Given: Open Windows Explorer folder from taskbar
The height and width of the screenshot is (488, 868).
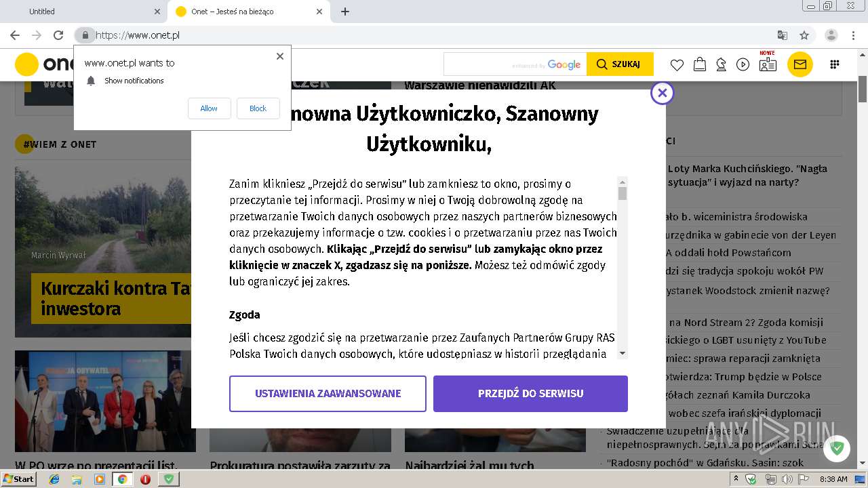Looking at the screenshot, I should 77,479.
